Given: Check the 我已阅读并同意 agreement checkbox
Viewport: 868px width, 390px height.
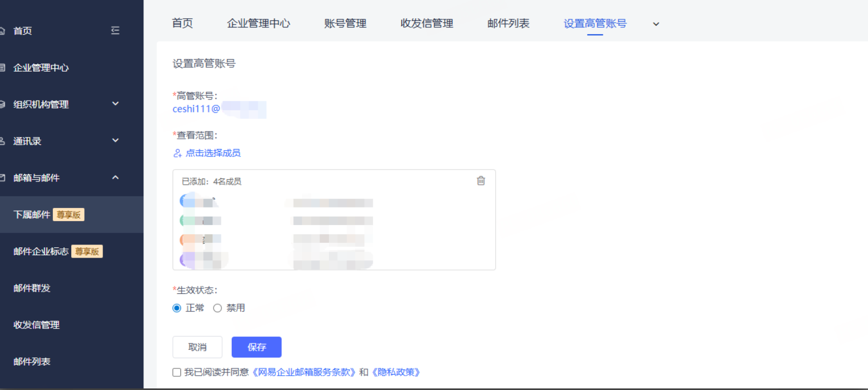Looking at the screenshot, I should pos(176,372).
